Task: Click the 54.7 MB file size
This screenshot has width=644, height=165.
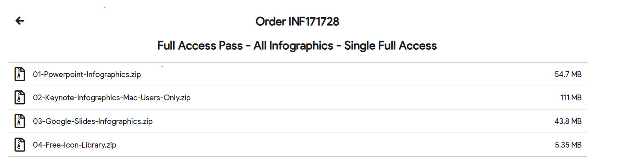Action: [568, 75]
